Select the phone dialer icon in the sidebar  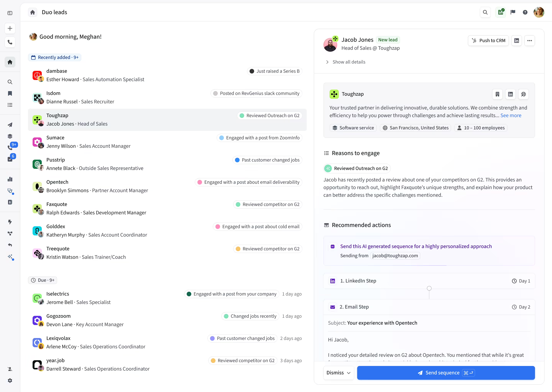10,42
